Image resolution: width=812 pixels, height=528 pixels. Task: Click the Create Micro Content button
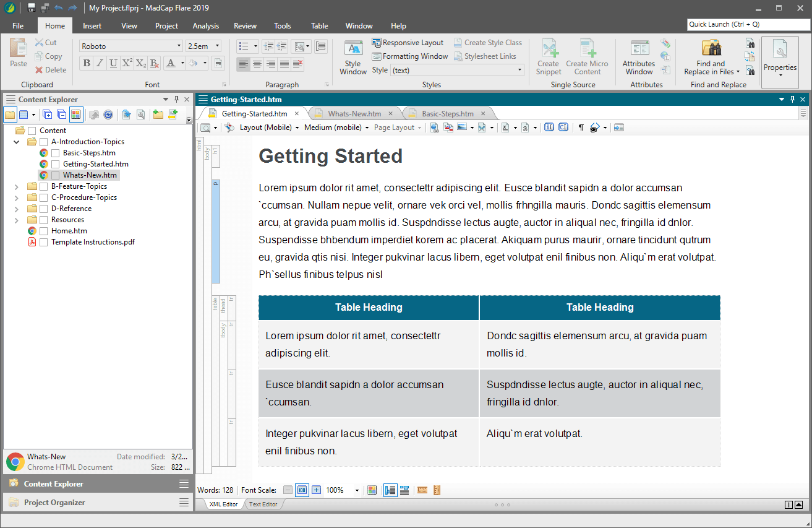pyautogui.click(x=587, y=58)
